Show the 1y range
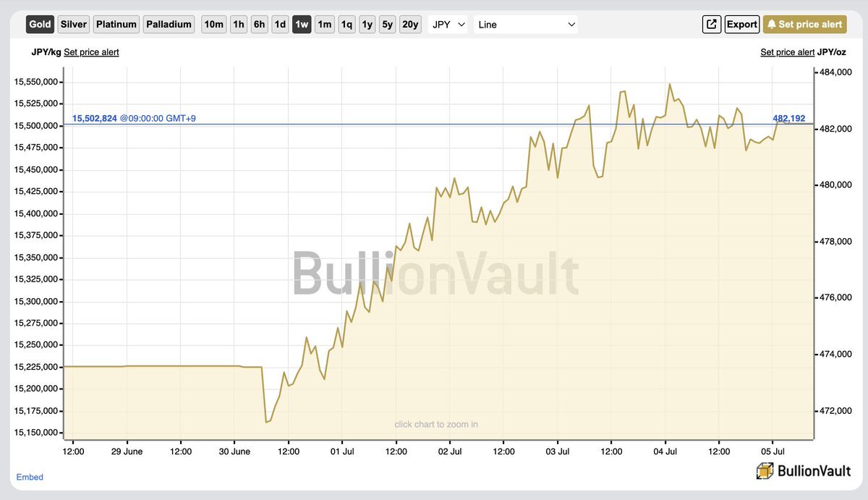 [x=367, y=24]
